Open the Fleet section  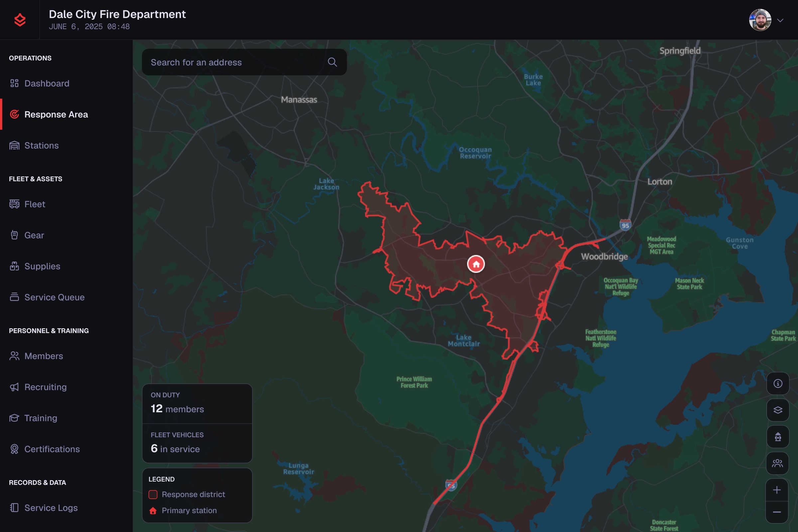(x=66, y=204)
